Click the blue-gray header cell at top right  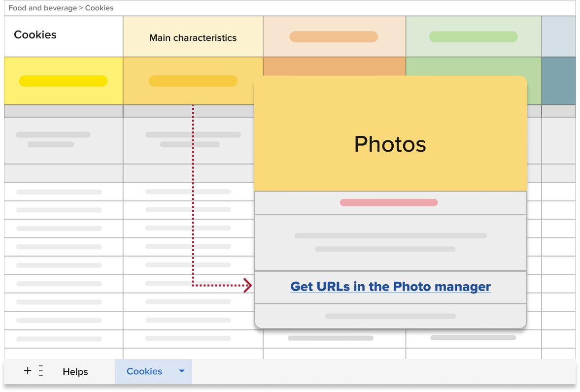558,36
